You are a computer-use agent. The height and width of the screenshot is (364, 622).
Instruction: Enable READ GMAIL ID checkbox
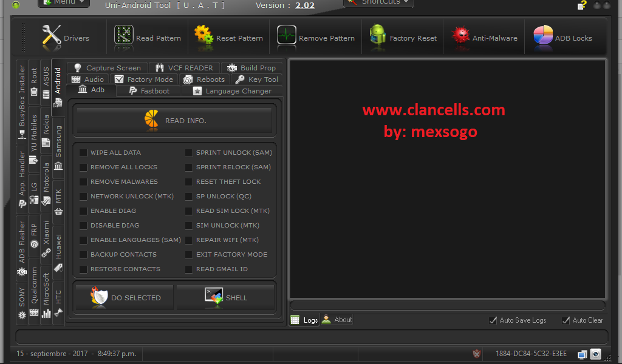pyautogui.click(x=189, y=269)
